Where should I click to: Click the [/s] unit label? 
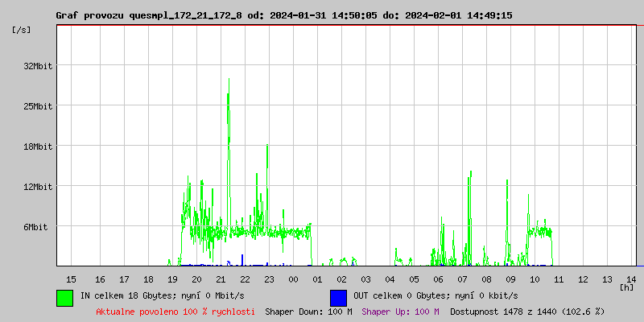coord(22,30)
